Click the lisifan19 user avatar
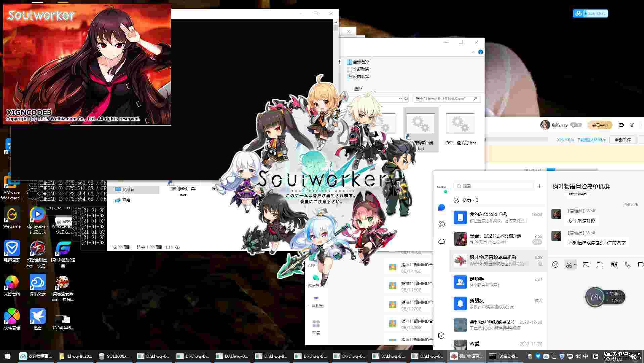Viewport: 644px width, 363px height. coord(545,125)
